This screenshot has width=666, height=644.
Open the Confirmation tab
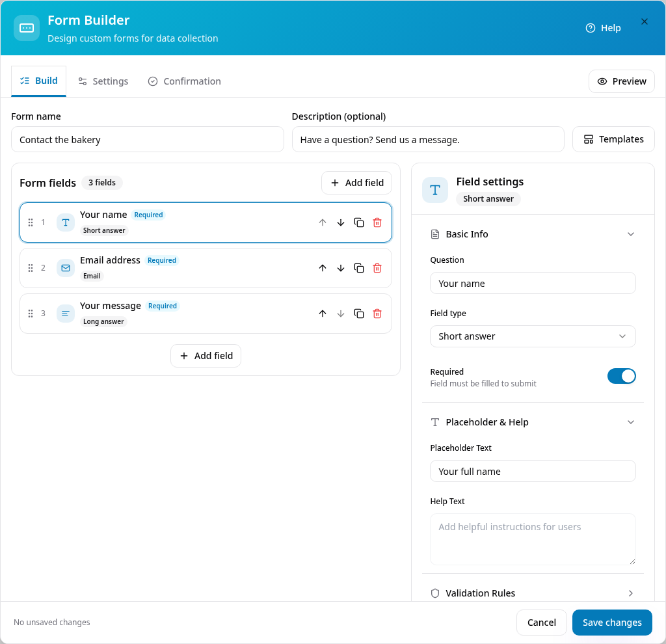point(184,81)
